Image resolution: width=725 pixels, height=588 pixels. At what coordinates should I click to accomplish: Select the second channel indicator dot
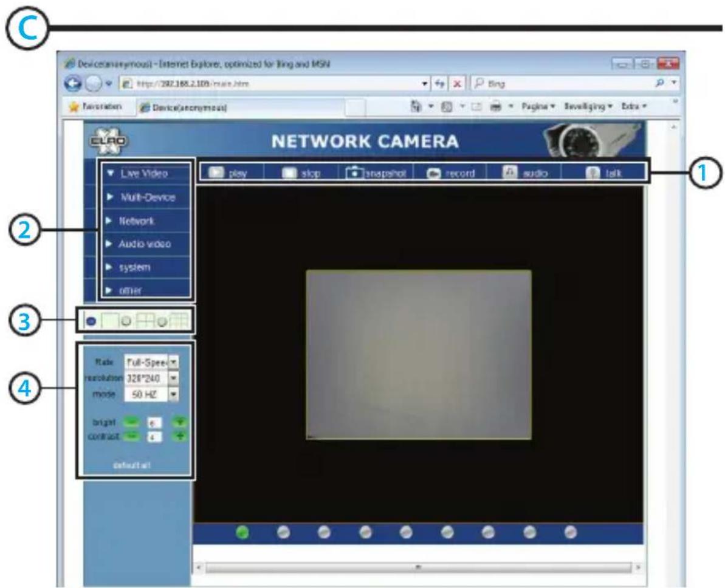click(283, 533)
